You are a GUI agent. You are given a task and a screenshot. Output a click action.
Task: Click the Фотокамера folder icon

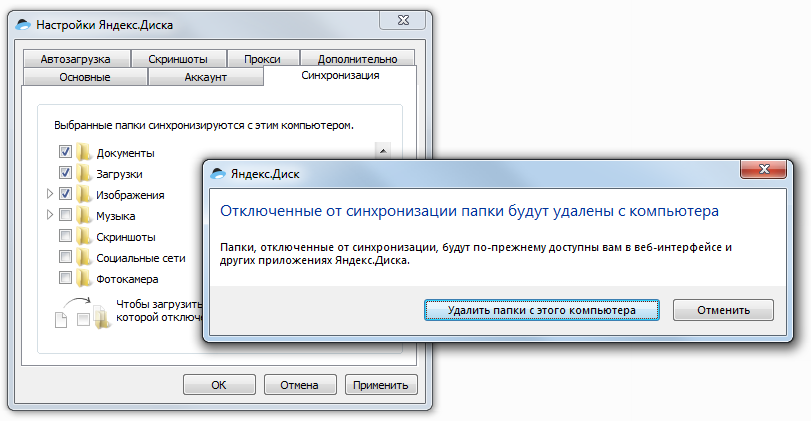(84, 278)
